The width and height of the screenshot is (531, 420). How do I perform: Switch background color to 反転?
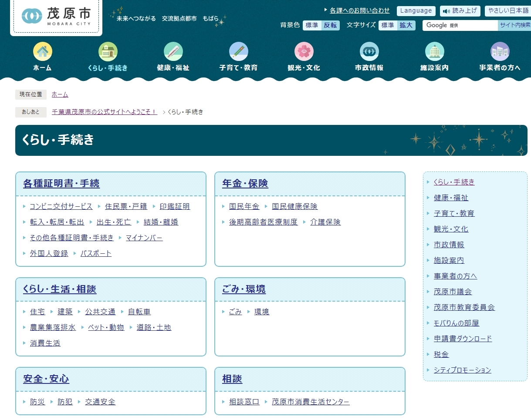point(330,25)
